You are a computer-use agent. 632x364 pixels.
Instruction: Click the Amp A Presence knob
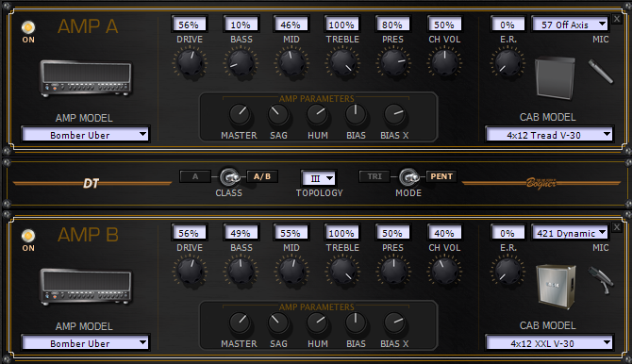pos(393,62)
